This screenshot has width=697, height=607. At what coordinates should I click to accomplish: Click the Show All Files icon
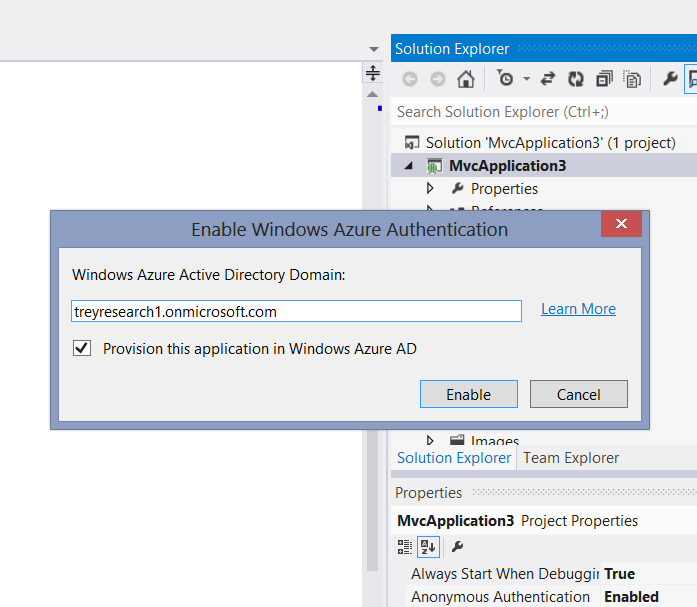pyautogui.click(x=632, y=79)
